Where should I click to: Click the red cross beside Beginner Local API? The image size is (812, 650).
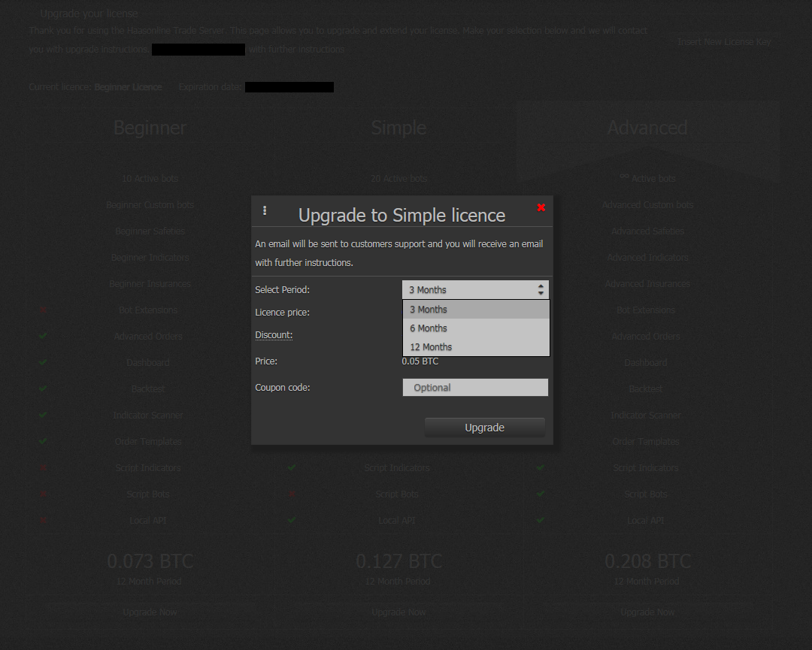(44, 520)
